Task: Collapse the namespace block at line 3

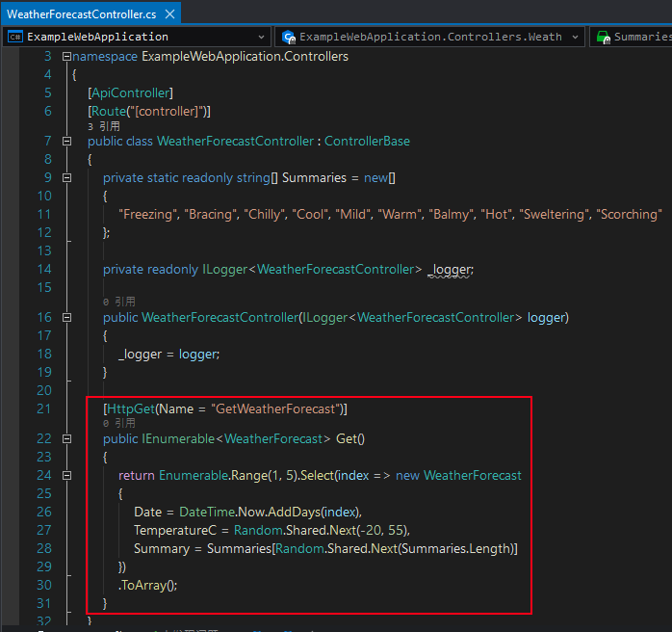Action: pos(66,56)
